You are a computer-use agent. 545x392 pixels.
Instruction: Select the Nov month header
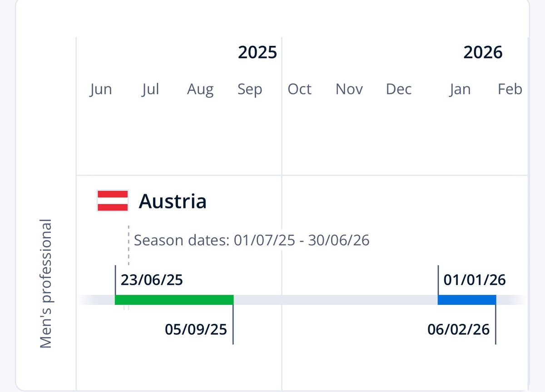click(x=349, y=89)
